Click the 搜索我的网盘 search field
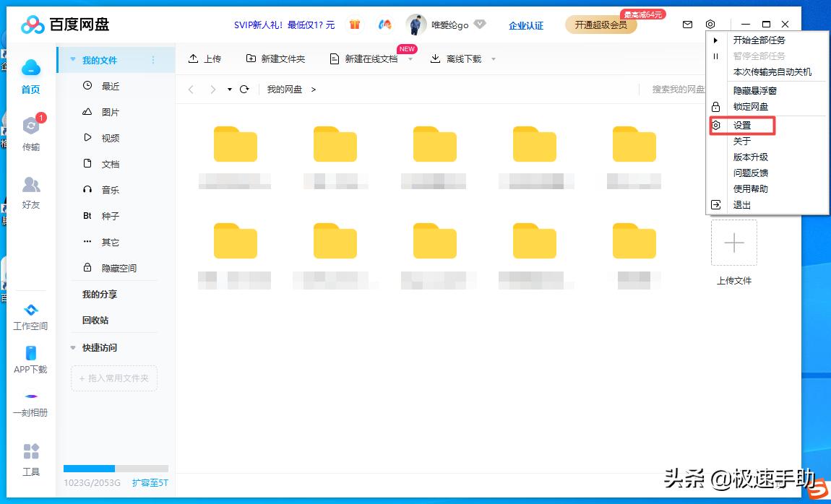Viewport: 831px width, 504px height. pyautogui.click(x=679, y=90)
